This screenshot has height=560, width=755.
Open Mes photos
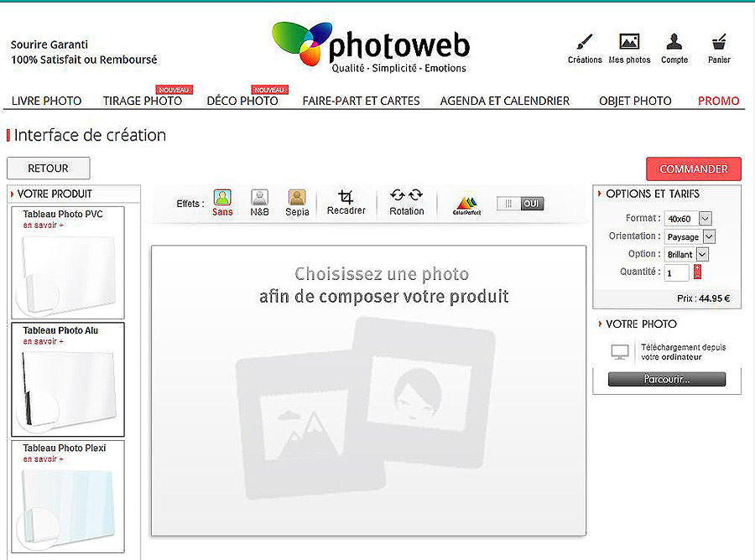click(629, 46)
